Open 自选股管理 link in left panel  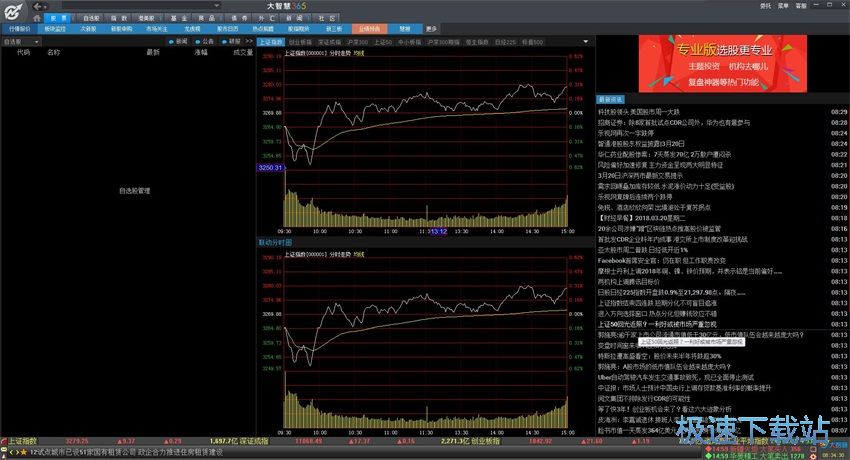tap(134, 191)
